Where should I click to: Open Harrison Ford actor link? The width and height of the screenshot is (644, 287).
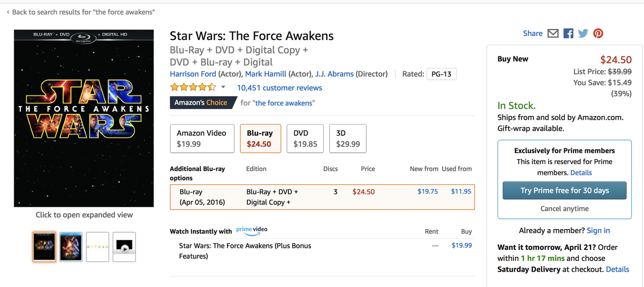(193, 74)
